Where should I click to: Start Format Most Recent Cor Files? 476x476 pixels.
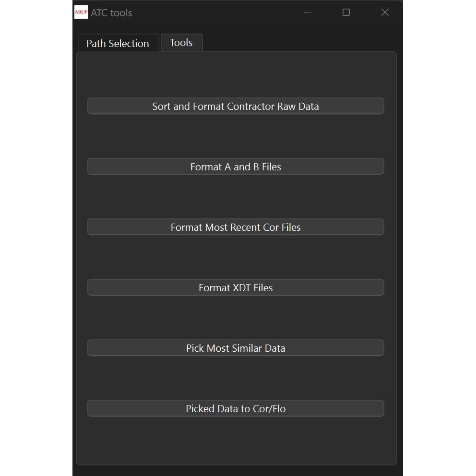[x=235, y=227]
